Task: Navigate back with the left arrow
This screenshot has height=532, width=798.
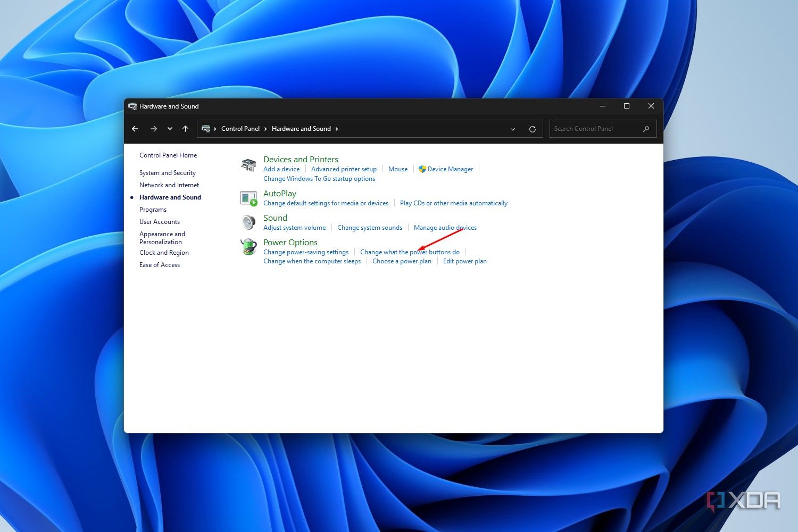Action: [x=135, y=128]
